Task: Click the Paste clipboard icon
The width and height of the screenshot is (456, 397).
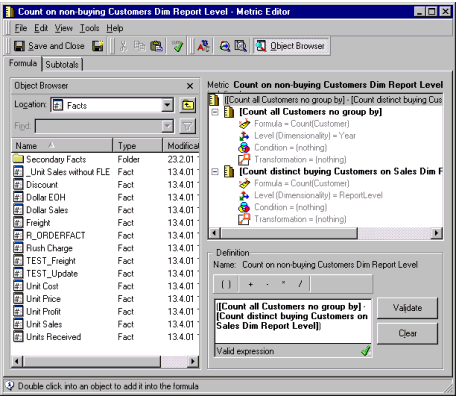Action: click(x=156, y=46)
